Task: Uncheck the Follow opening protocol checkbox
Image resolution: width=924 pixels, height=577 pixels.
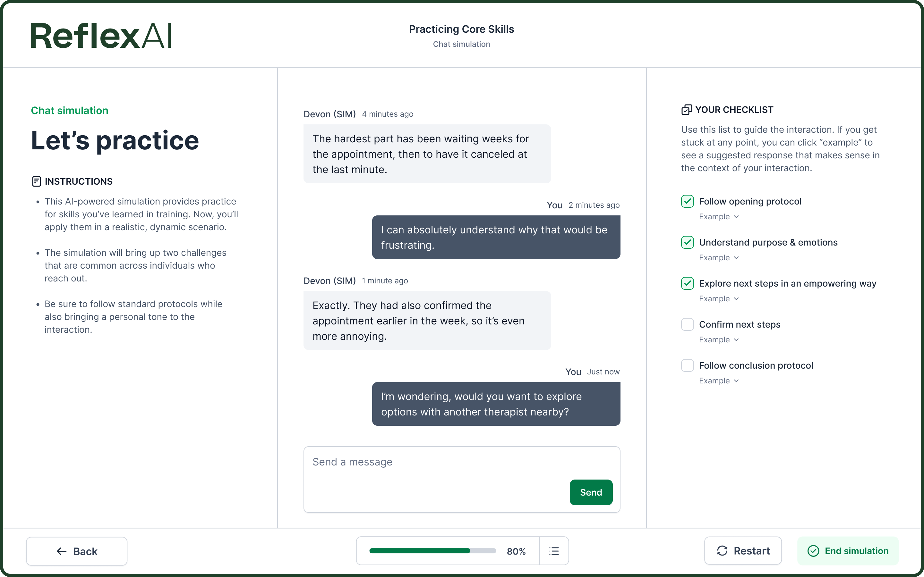Action: click(687, 201)
